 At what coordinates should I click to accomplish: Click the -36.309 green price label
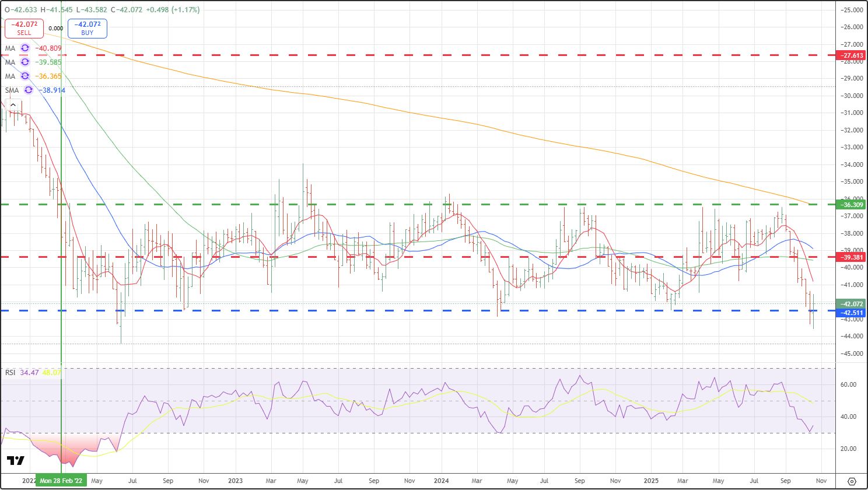851,205
